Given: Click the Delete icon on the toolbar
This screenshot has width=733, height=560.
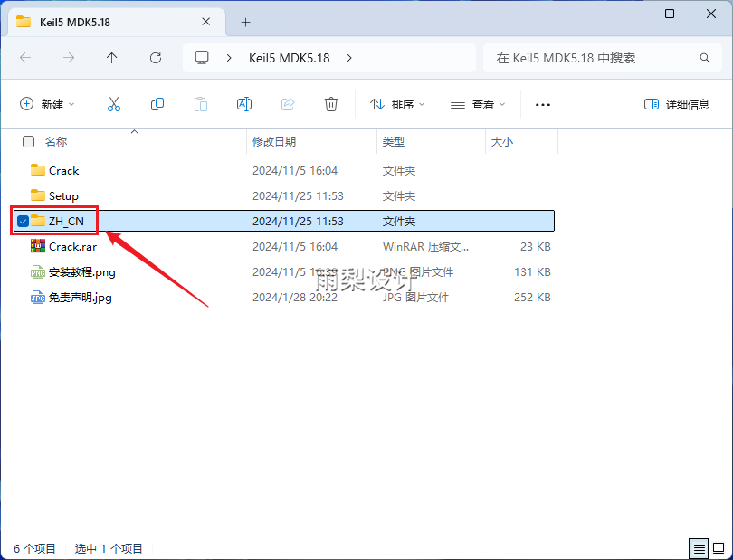Looking at the screenshot, I should click(x=331, y=104).
